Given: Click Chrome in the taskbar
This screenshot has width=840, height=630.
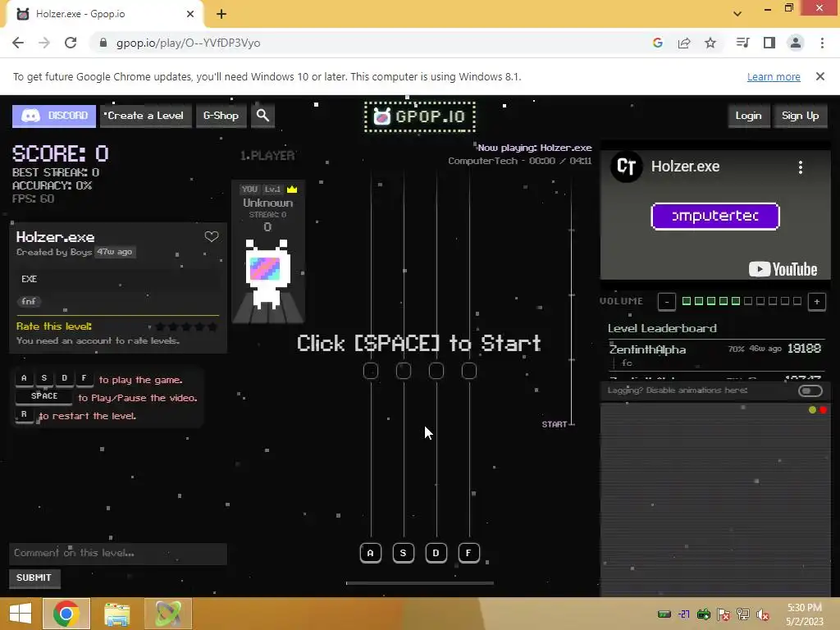Looking at the screenshot, I should pyautogui.click(x=66, y=614).
